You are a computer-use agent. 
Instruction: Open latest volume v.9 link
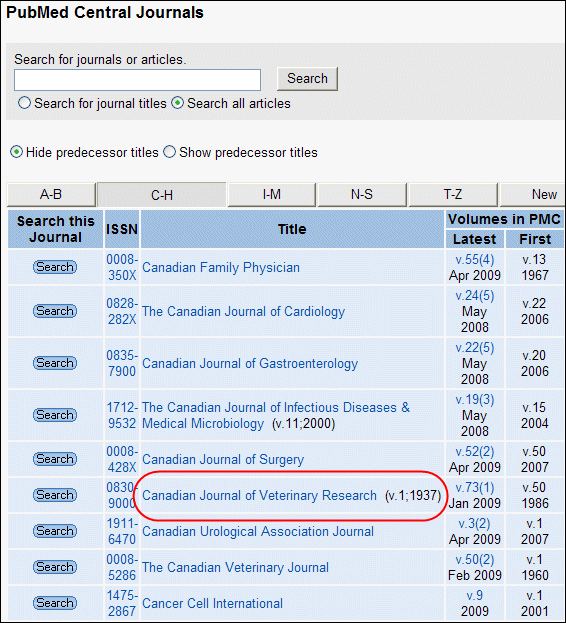pyautogui.click(x=475, y=596)
